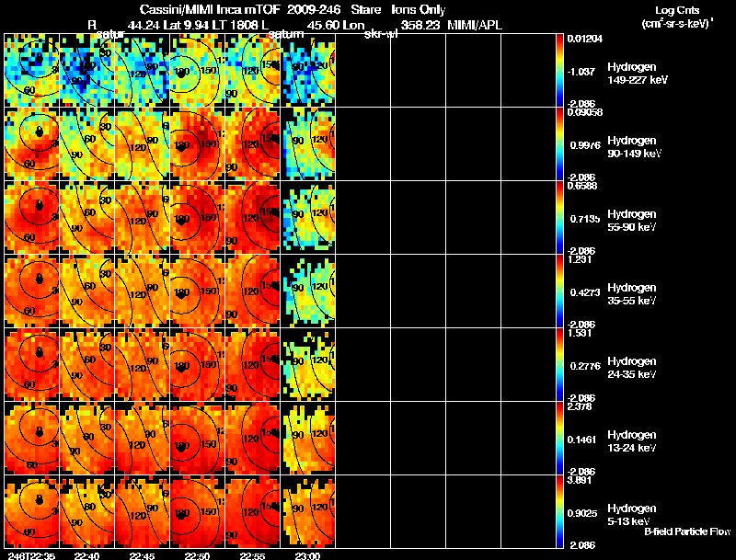736x560 pixels.
Task: Click the '22:50' time label
Action: [x=197, y=555]
